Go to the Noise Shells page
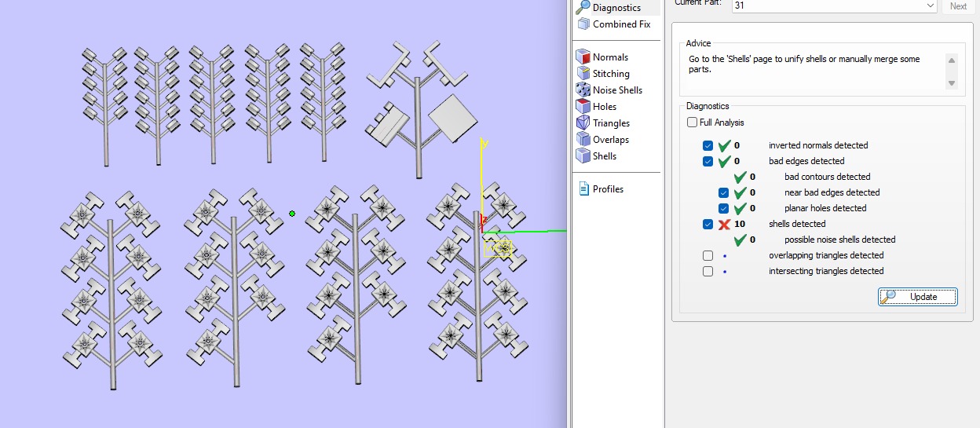 tap(617, 90)
